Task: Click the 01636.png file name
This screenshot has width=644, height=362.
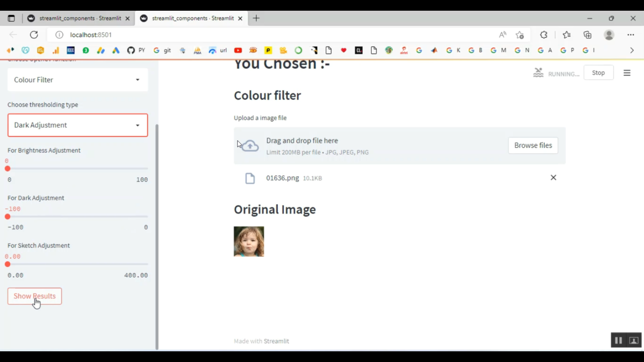Action: pyautogui.click(x=283, y=178)
